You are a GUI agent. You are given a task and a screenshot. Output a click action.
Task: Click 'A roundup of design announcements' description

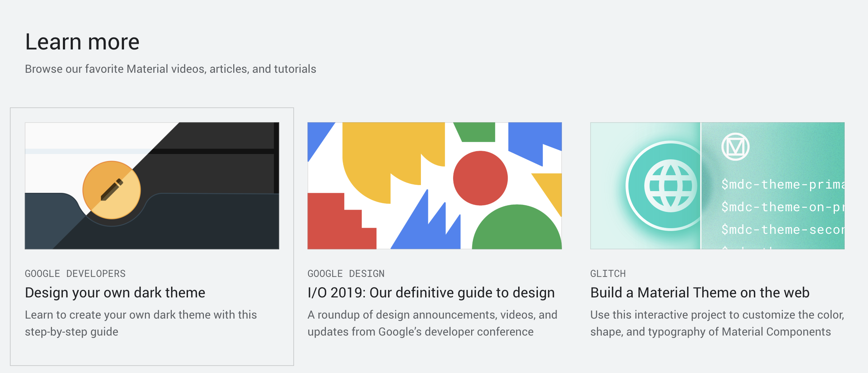432,323
